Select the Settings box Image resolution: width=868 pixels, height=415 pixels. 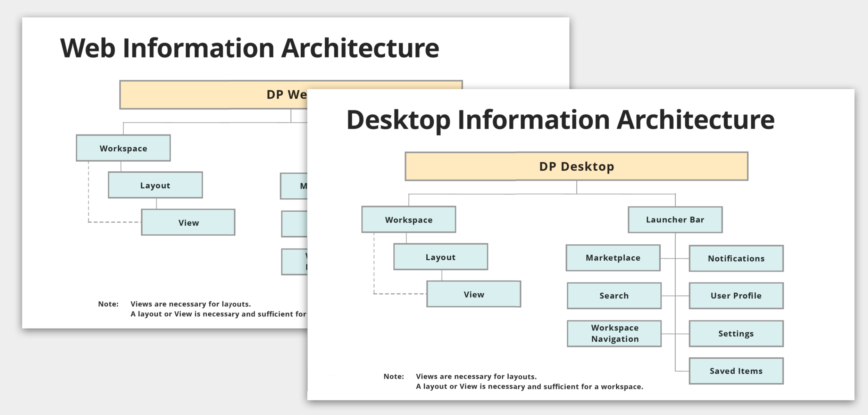pyautogui.click(x=736, y=334)
